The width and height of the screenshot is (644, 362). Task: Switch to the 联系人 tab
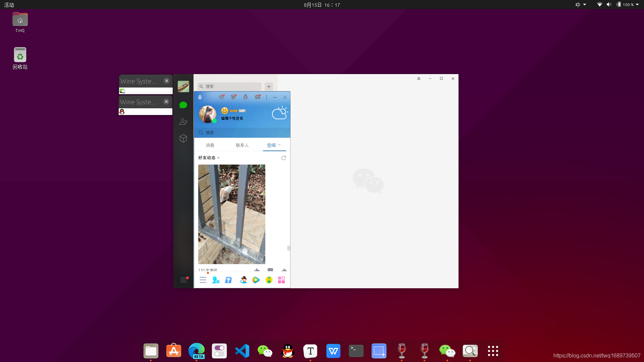tap(242, 145)
